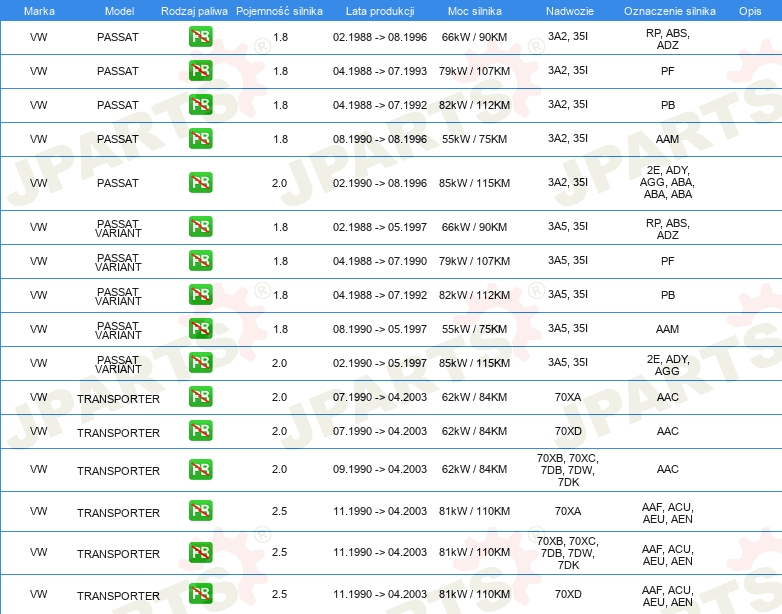The image size is (782, 614).
Task: Click 2.0 engine capacity in Passat 3A2 row
Action: [279, 183]
